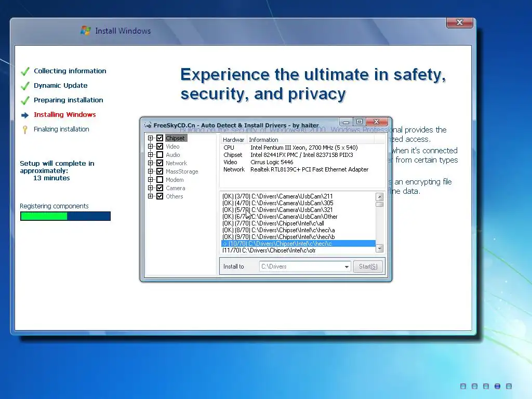Image resolution: width=532 pixels, height=399 pixels.
Task: Close the FreeSkyCD driver window
Action: (377, 122)
